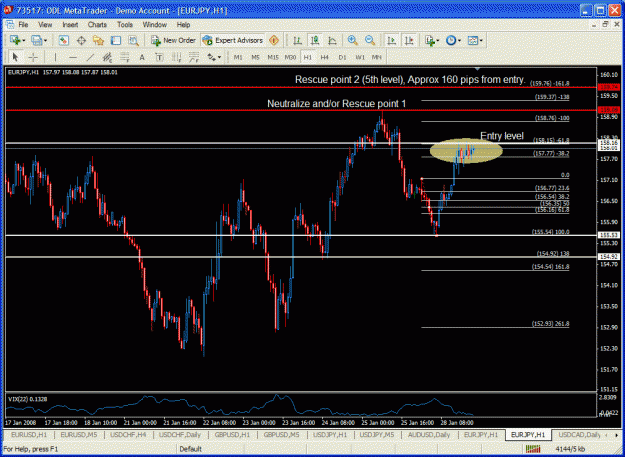This screenshot has width=625, height=457.
Task: Click the New Order button
Action: (173, 40)
